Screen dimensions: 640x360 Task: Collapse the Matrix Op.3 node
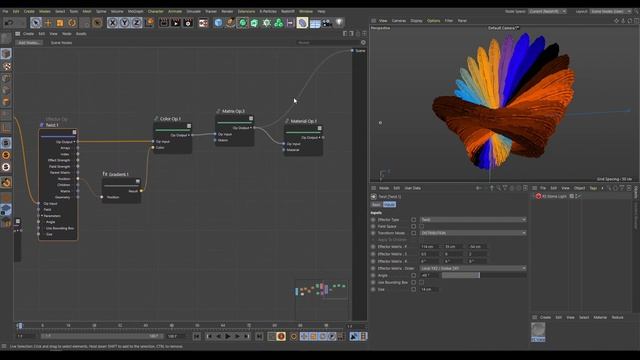pos(251,118)
